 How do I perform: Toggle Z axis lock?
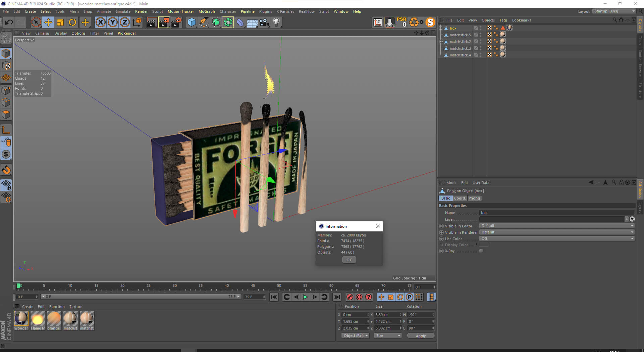coord(125,23)
